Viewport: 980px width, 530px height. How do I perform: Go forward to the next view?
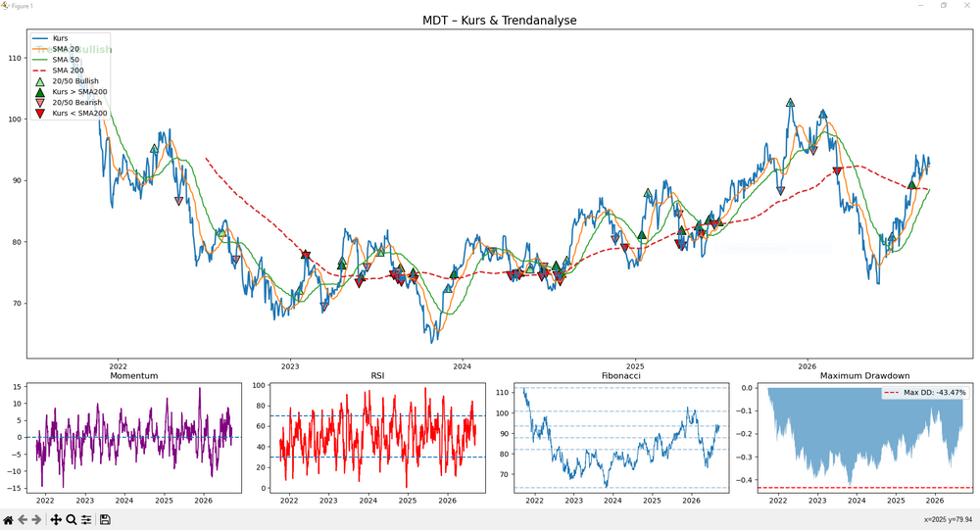37,520
